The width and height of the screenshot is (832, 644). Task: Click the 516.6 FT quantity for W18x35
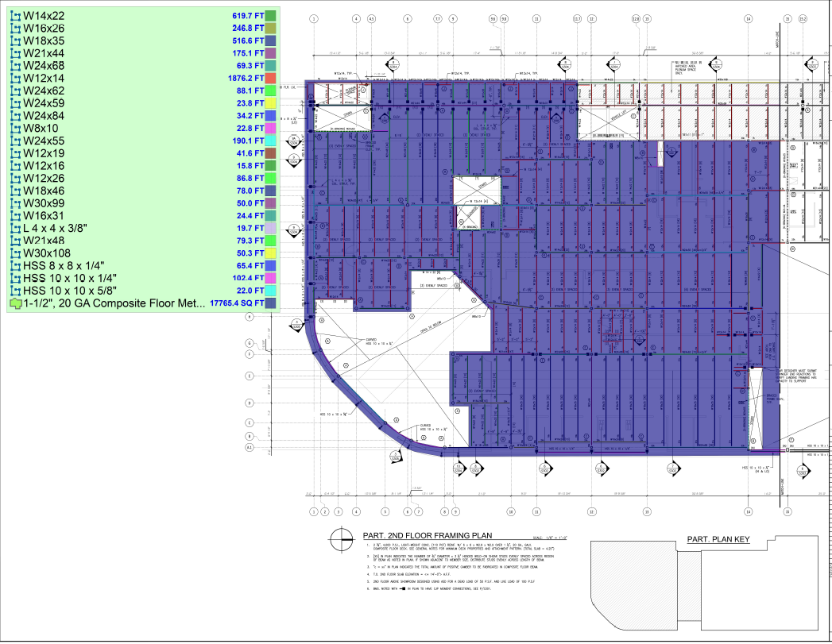(247, 40)
